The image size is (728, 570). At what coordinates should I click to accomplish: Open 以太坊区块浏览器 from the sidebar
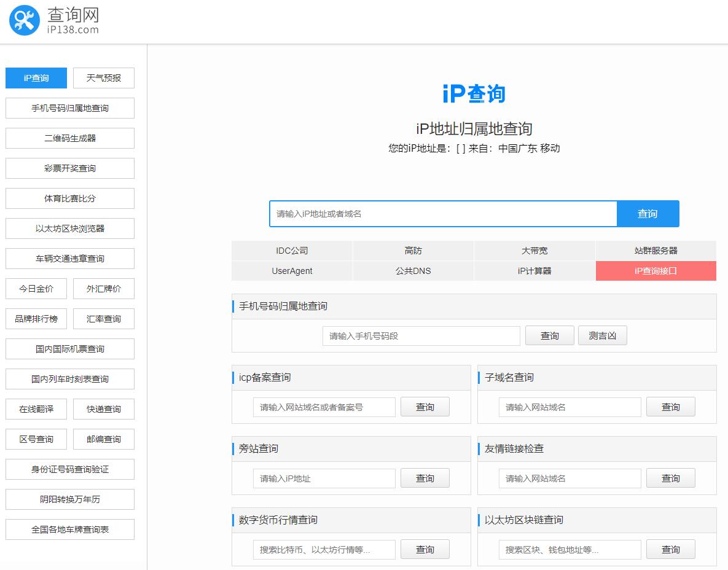pos(69,228)
